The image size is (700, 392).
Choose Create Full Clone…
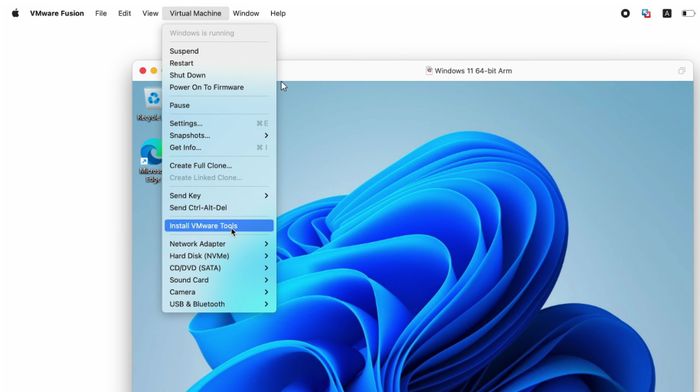(x=219, y=166)
